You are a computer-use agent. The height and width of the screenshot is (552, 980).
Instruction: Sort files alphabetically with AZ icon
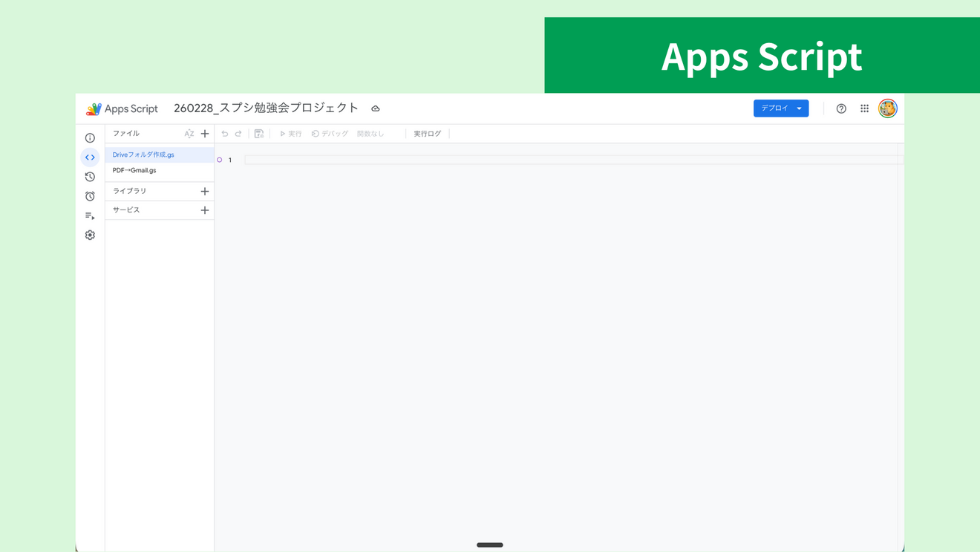(189, 134)
